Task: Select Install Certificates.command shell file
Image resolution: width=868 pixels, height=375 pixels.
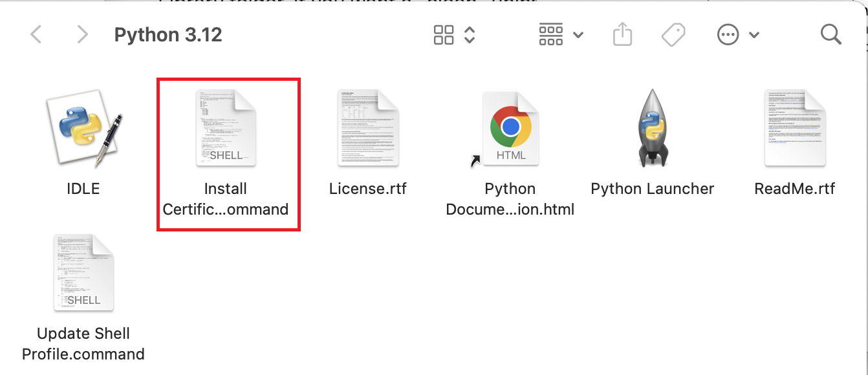Action: pyautogui.click(x=226, y=129)
